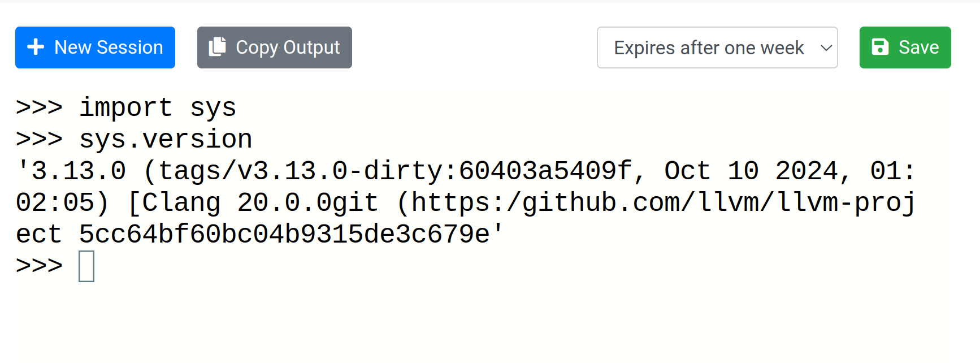Click the plus icon on New Session
This screenshot has height=363, width=980.
(36, 47)
